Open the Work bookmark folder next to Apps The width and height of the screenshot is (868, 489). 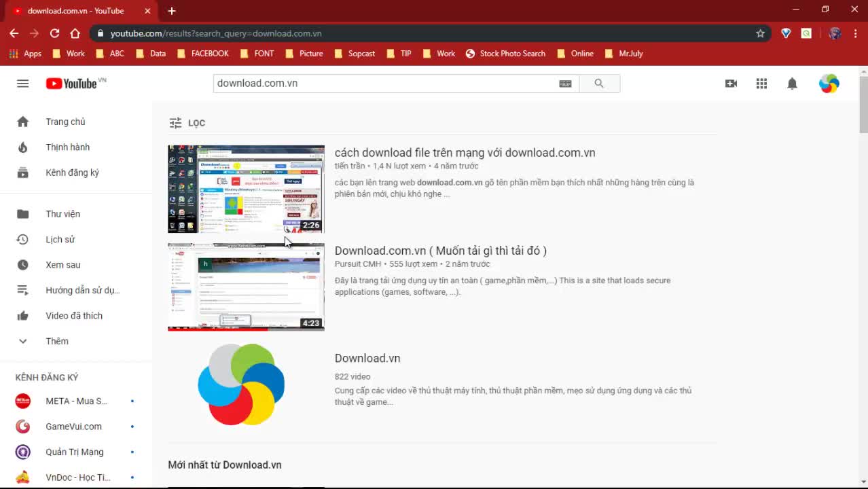pyautogui.click(x=69, y=54)
